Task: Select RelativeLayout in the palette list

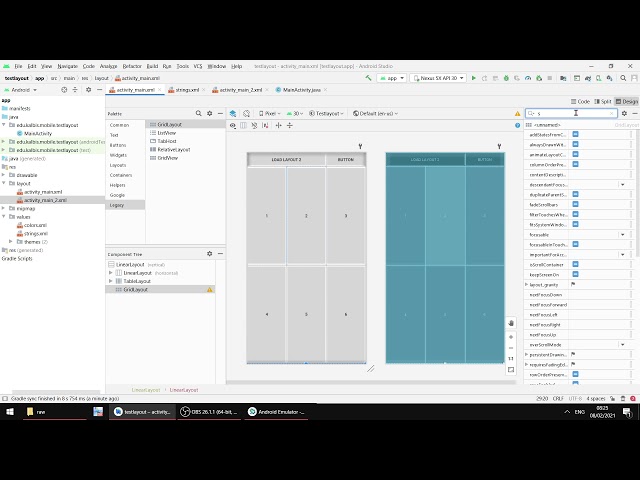Action: point(174,149)
